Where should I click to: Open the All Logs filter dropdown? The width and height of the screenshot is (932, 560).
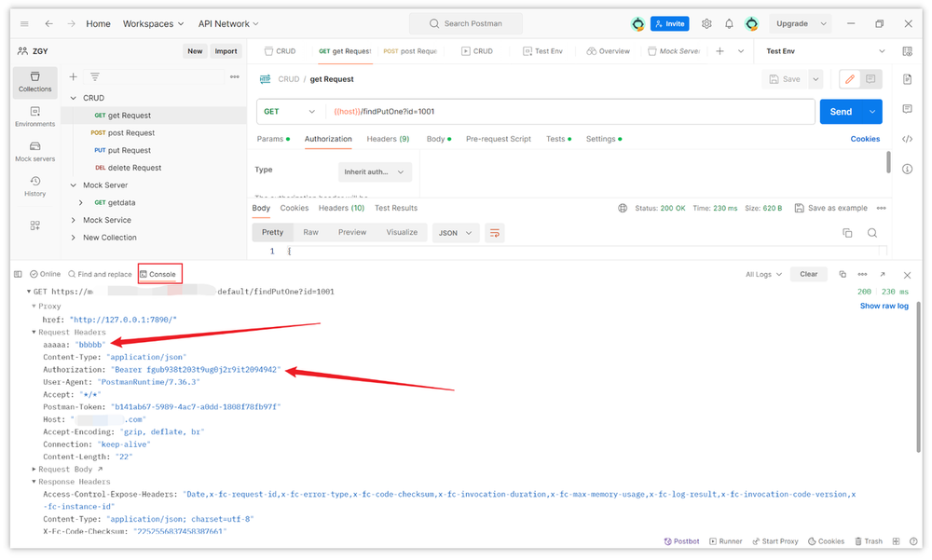[764, 274]
